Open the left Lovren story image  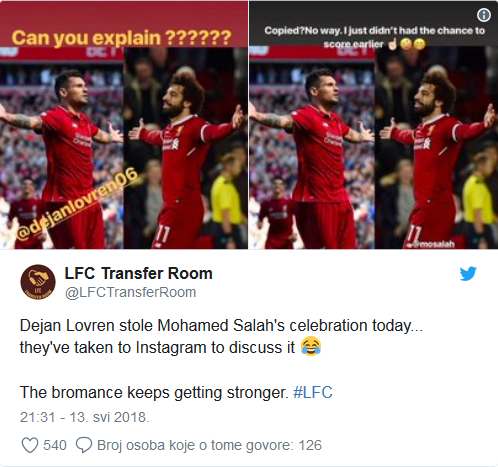click(x=124, y=125)
